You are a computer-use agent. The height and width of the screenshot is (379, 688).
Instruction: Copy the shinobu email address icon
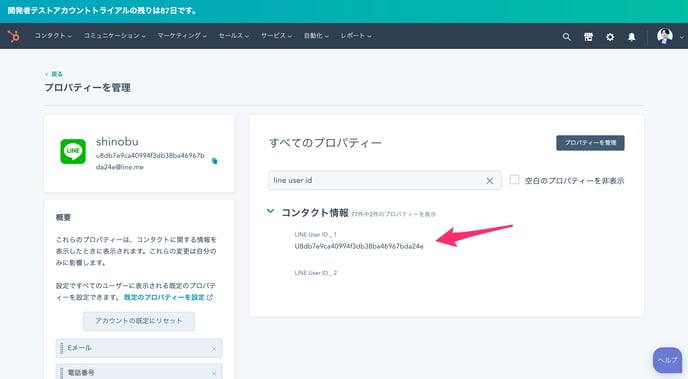215,161
